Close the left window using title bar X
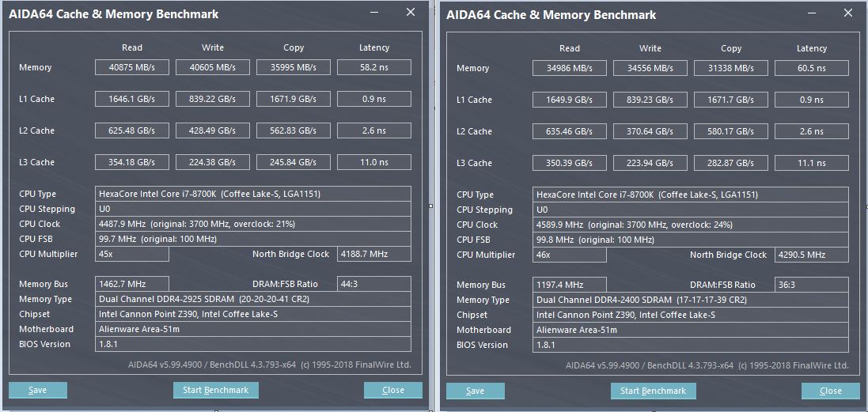This screenshot has height=412, width=868. [410, 13]
